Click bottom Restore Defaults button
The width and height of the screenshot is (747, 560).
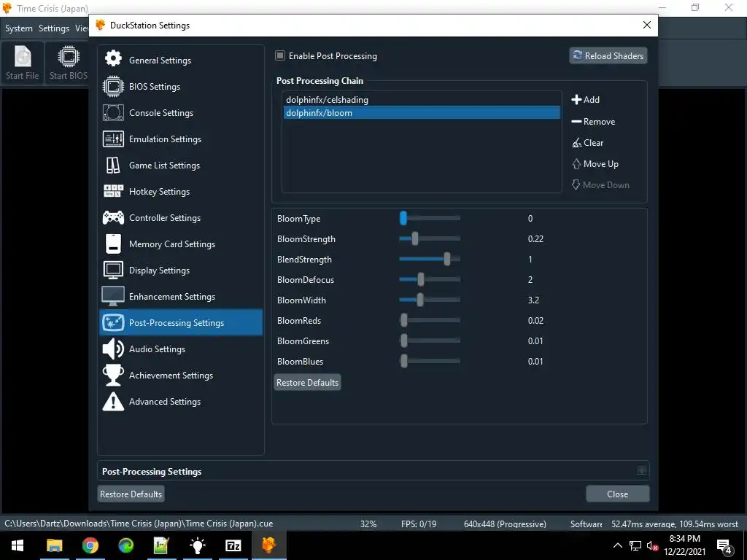click(x=131, y=494)
